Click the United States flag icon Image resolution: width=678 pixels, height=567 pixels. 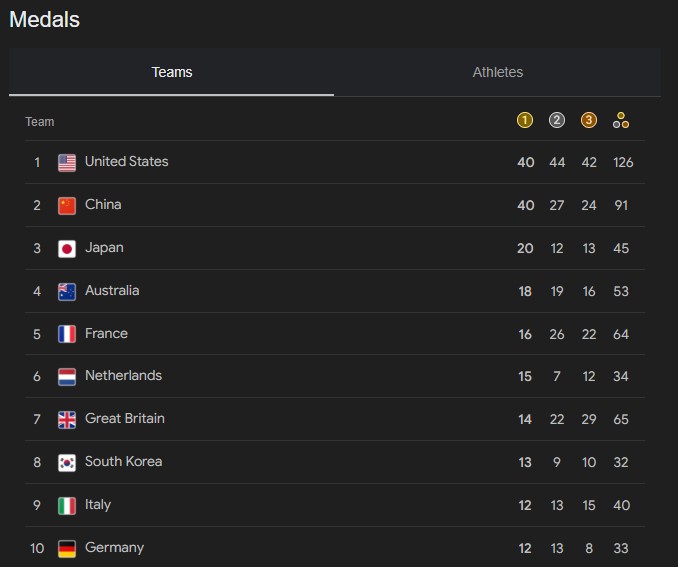pyautogui.click(x=67, y=163)
